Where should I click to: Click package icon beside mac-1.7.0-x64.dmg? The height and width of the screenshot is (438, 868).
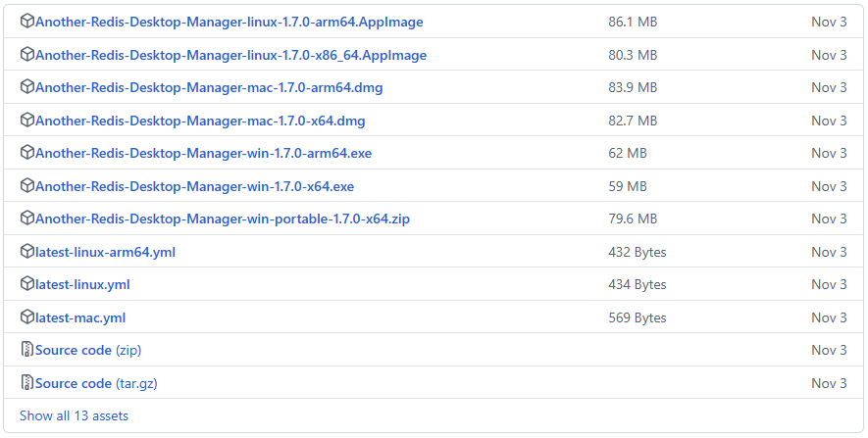tap(26, 120)
